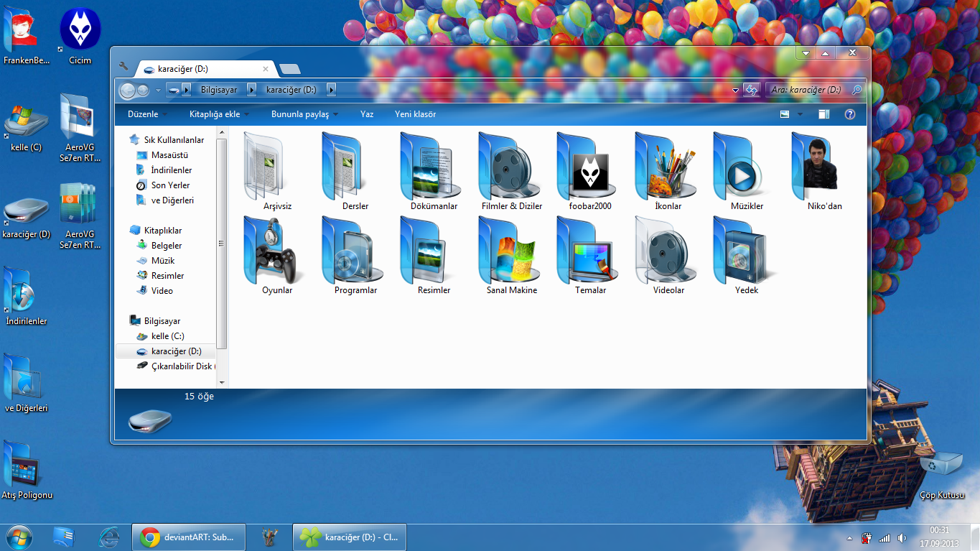Open the Atış Poligonu desktop folder
Screen dimensions: 980x551
(x=27, y=471)
